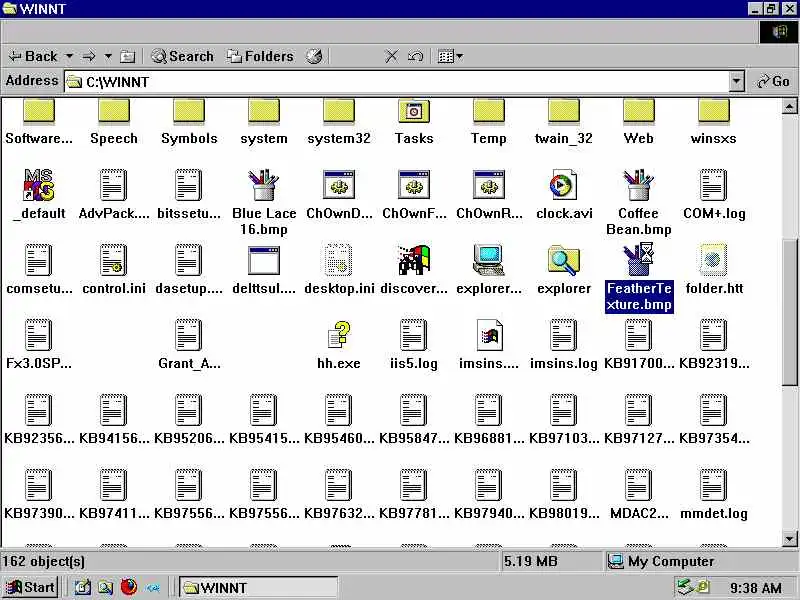Click the 9:38 AM tray clock

[755, 588]
